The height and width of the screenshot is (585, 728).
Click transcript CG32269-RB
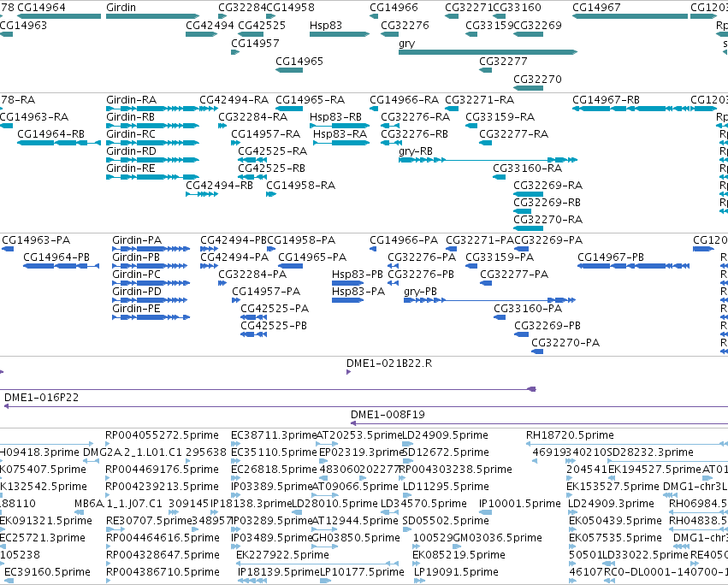point(547,203)
